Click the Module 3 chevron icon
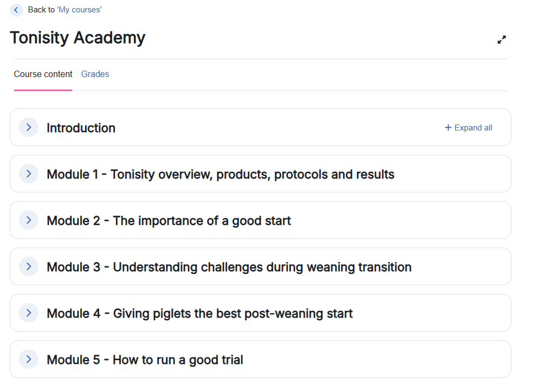 tap(29, 266)
